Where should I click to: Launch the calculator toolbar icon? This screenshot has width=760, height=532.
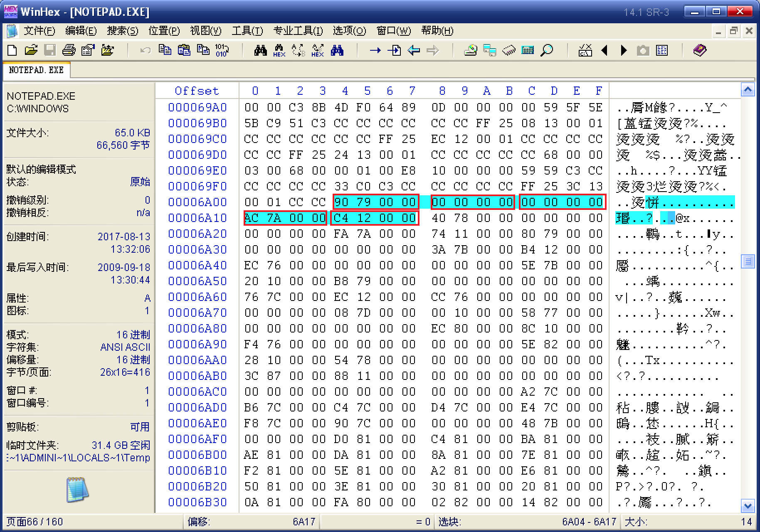point(528,51)
